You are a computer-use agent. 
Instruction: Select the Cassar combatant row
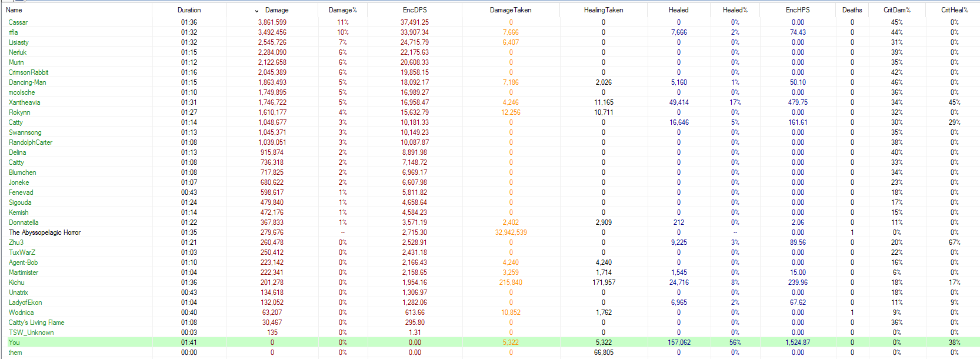coord(18,22)
